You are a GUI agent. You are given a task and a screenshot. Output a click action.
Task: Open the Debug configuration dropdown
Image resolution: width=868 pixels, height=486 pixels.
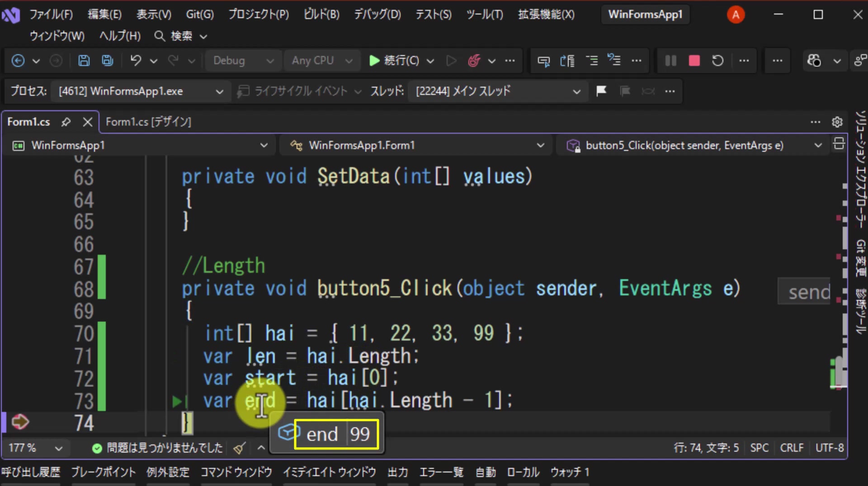(x=243, y=61)
